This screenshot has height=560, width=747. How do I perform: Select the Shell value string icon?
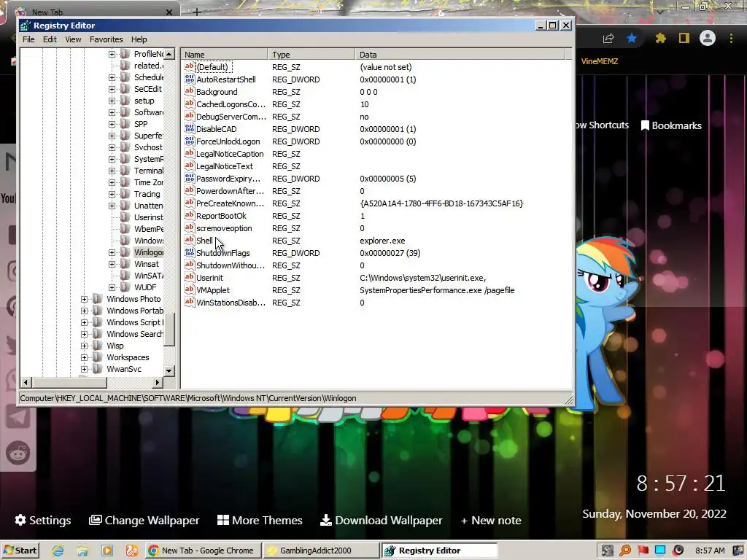[189, 240]
